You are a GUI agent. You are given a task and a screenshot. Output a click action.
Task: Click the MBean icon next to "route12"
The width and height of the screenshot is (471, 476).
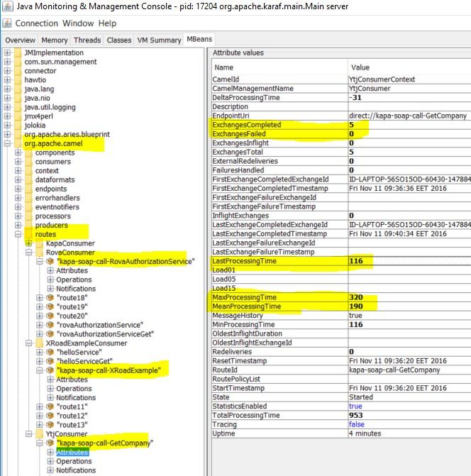[50, 416]
